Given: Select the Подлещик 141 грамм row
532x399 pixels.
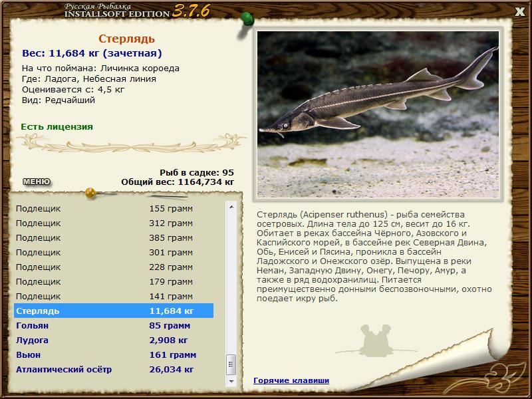Looking at the screenshot, I should point(114,296).
